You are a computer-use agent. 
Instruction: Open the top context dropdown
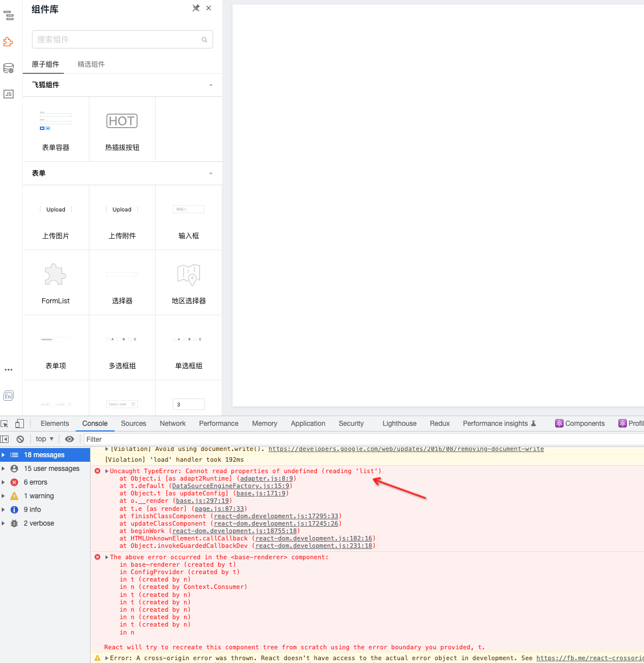[45, 440]
